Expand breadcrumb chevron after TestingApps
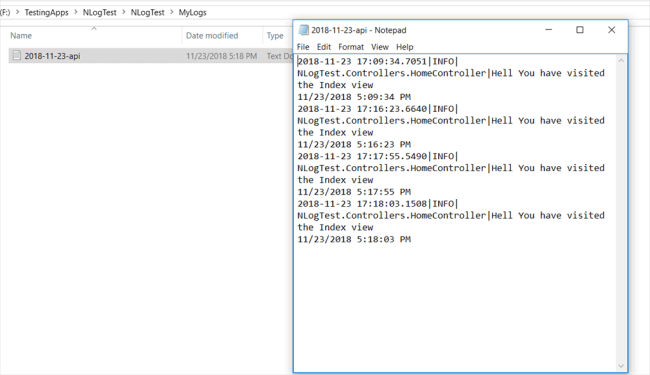 tap(75, 12)
